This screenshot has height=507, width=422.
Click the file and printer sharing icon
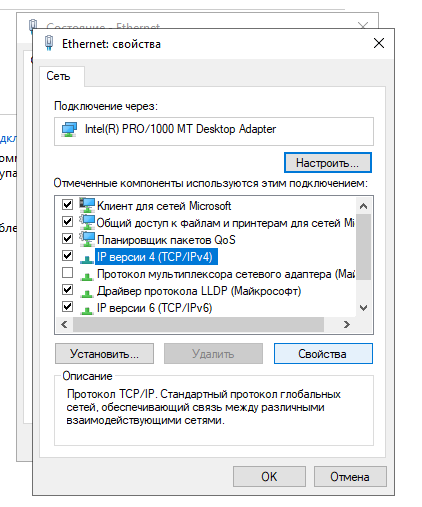(87, 222)
